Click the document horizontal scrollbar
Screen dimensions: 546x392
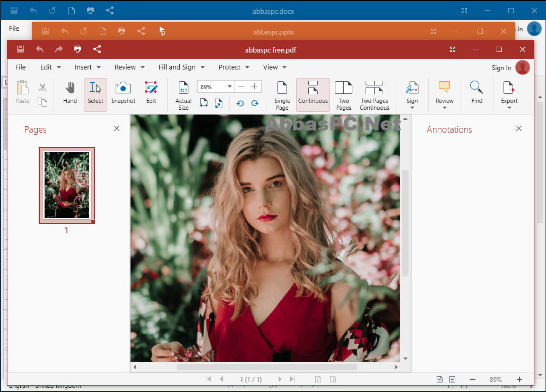[267, 367]
